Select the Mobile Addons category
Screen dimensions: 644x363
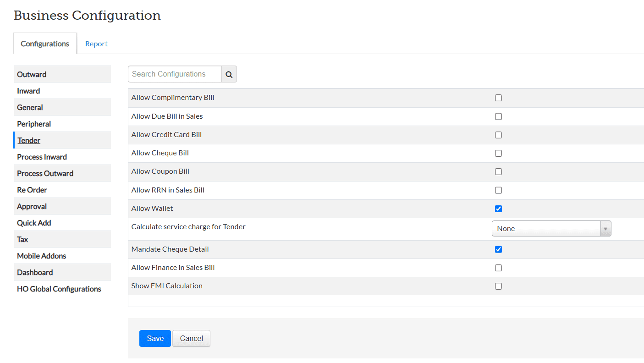(x=42, y=256)
